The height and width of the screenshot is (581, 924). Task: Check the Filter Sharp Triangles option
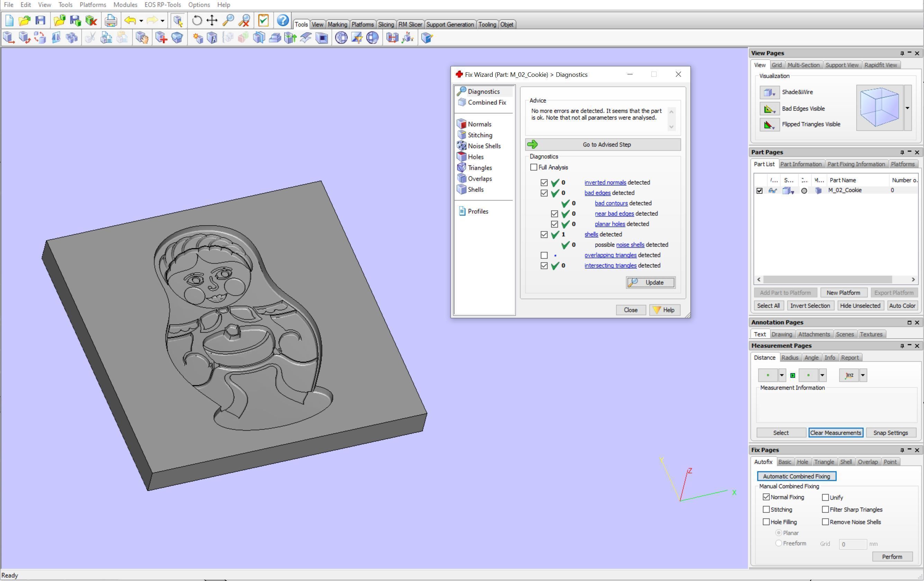tap(825, 509)
